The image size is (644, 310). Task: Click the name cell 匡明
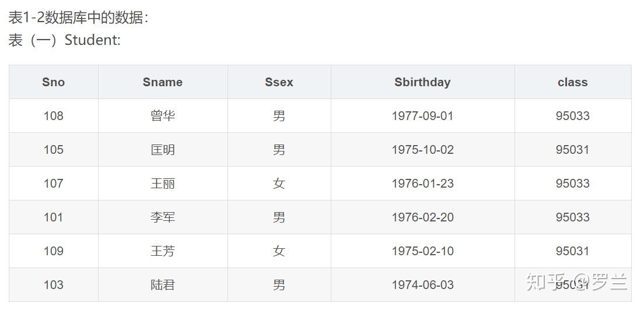pyautogui.click(x=163, y=150)
